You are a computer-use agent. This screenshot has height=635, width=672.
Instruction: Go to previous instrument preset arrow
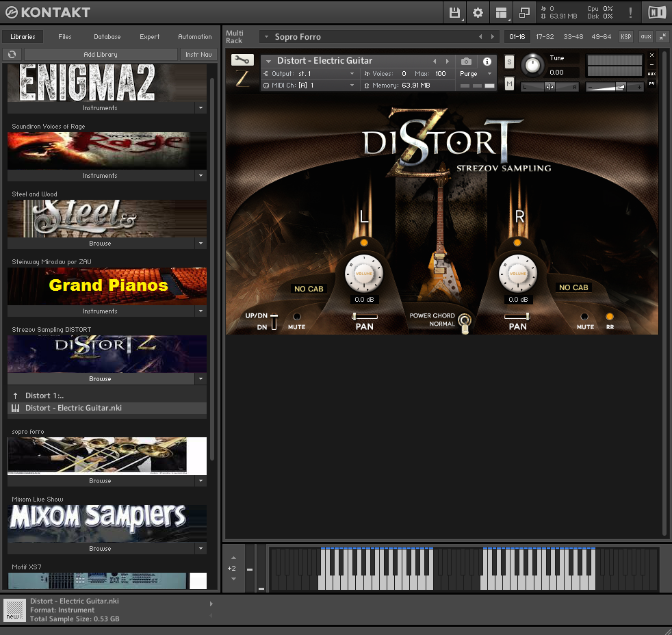coord(435,62)
